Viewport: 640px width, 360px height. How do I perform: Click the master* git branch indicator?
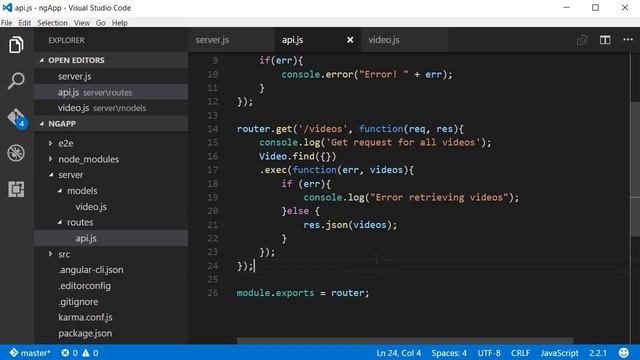tap(30, 353)
